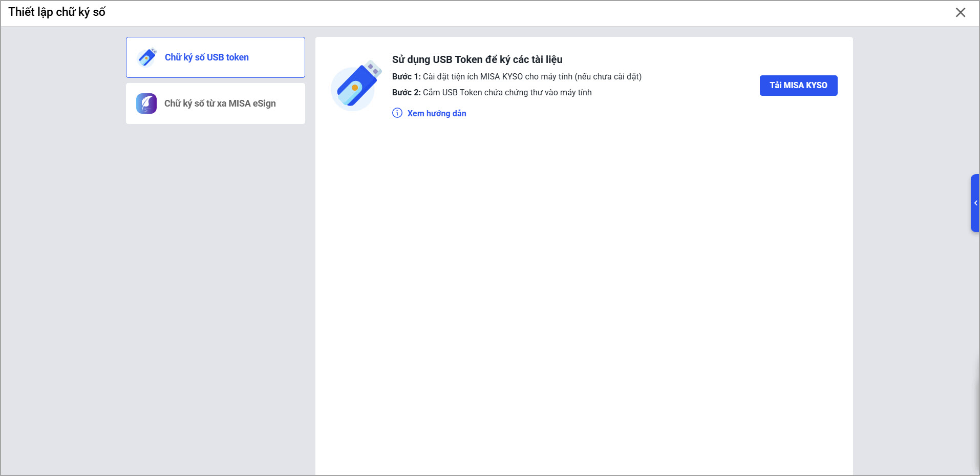Click the MISA eSign feather icon
980x476 pixels.
coord(146,104)
